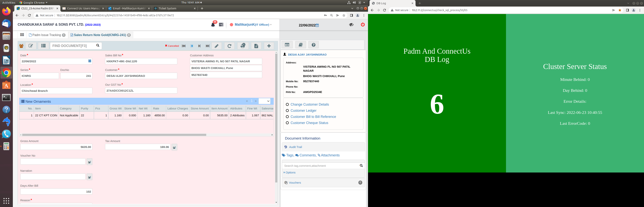The width and height of the screenshot is (644, 207).
Task: Open Google Chrome application menu in top bar
Action: [x=34, y=2]
